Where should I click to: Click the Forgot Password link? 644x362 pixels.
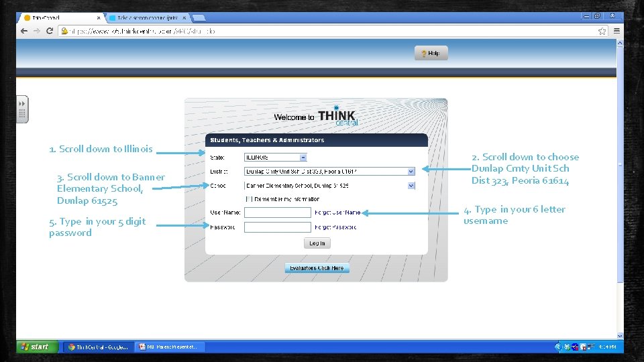335,227
